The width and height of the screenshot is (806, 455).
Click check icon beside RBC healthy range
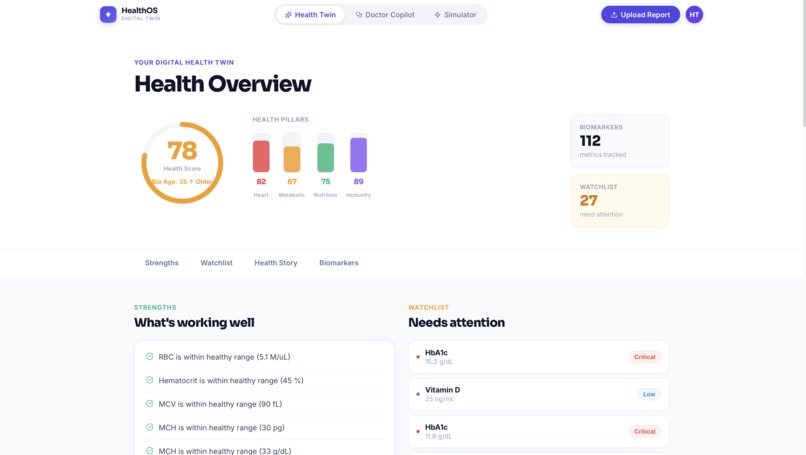click(x=150, y=356)
